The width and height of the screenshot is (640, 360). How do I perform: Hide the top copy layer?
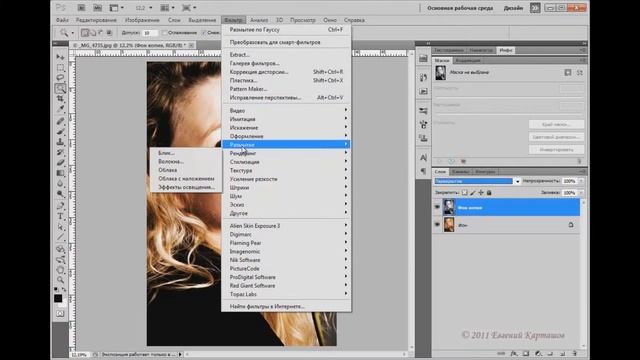(x=437, y=207)
